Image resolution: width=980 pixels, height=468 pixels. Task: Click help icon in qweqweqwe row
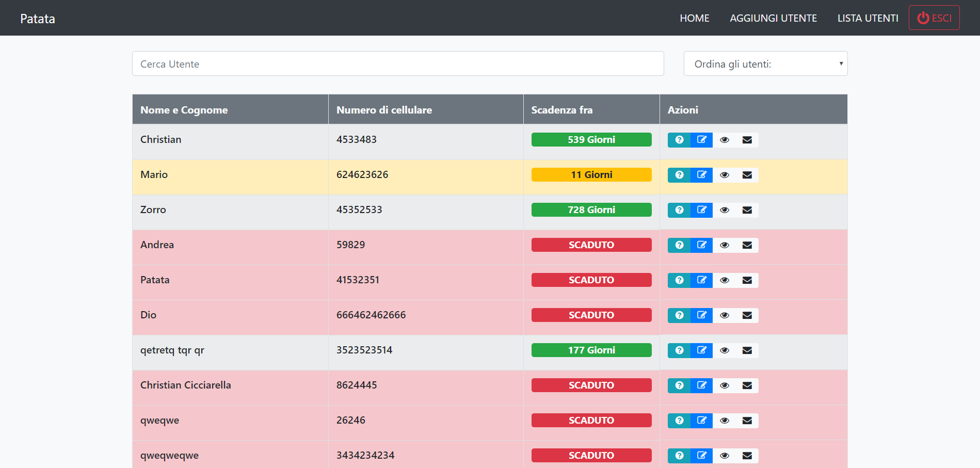(x=679, y=456)
